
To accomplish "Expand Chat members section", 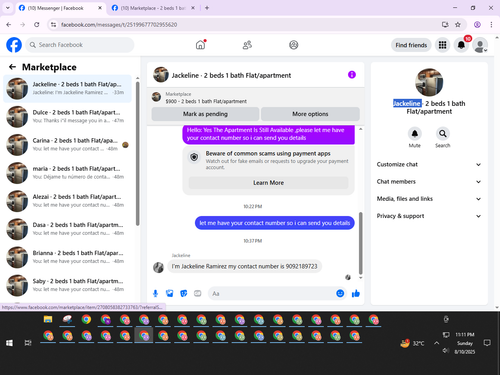I will pos(429,182).
